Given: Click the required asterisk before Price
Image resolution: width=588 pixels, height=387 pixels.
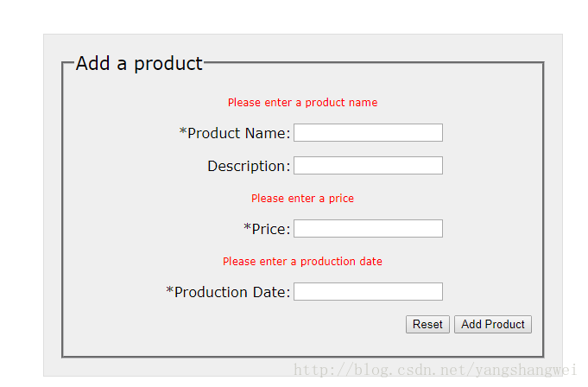Looking at the screenshot, I should 248,228.
